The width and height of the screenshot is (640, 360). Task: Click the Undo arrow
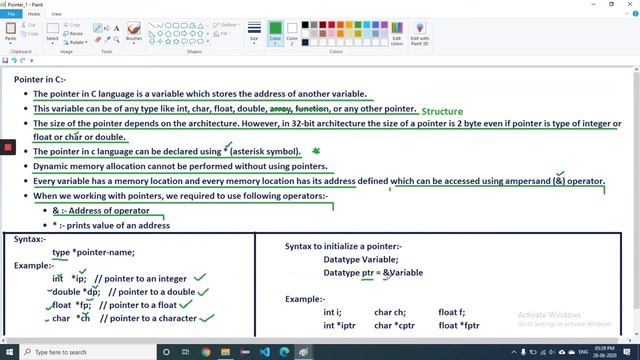14,60
